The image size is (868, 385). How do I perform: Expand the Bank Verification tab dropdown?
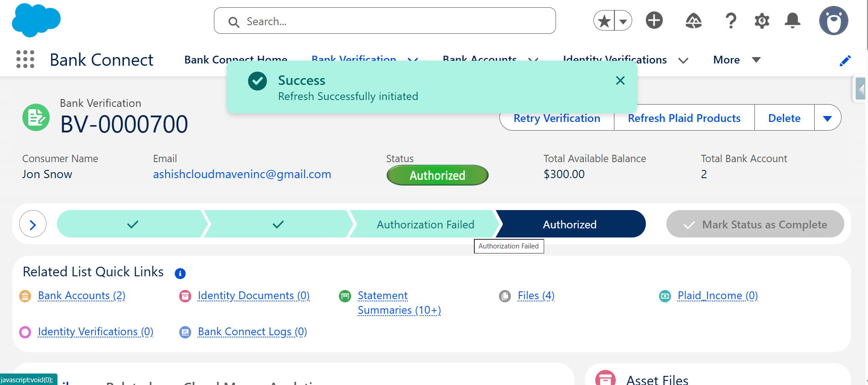click(x=413, y=59)
